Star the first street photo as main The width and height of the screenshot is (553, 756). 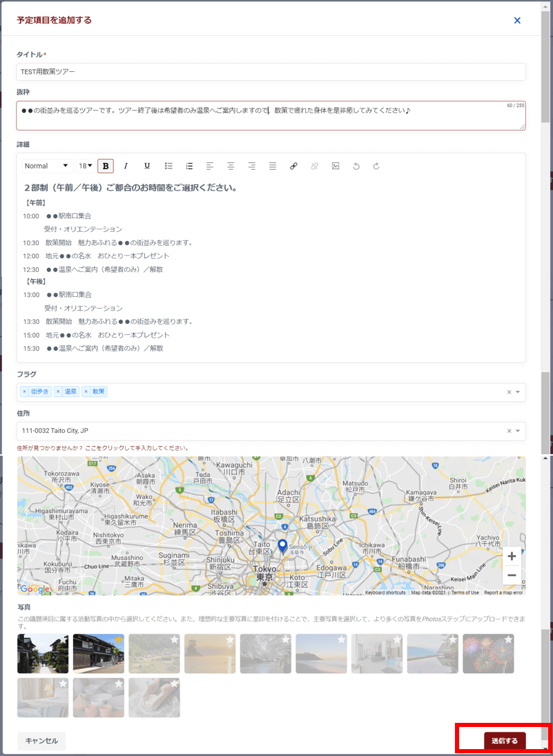(63, 640)
